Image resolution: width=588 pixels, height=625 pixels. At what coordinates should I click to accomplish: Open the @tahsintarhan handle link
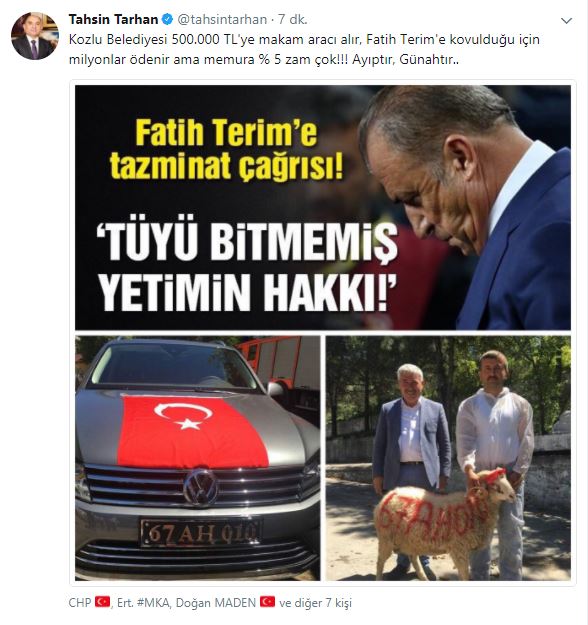(222, 19)
